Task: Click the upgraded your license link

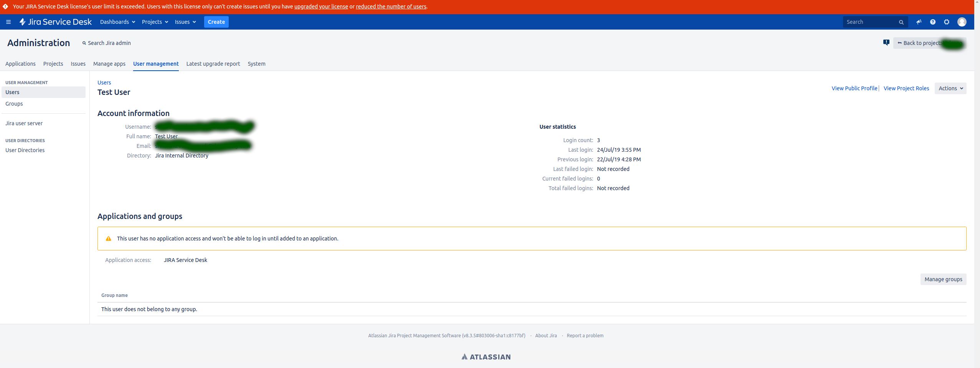Action: [321, 7]
